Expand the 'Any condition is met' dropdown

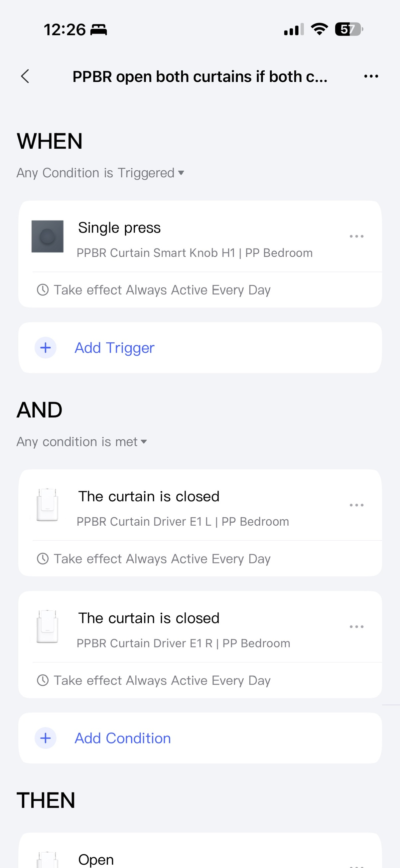click(81, 442)
